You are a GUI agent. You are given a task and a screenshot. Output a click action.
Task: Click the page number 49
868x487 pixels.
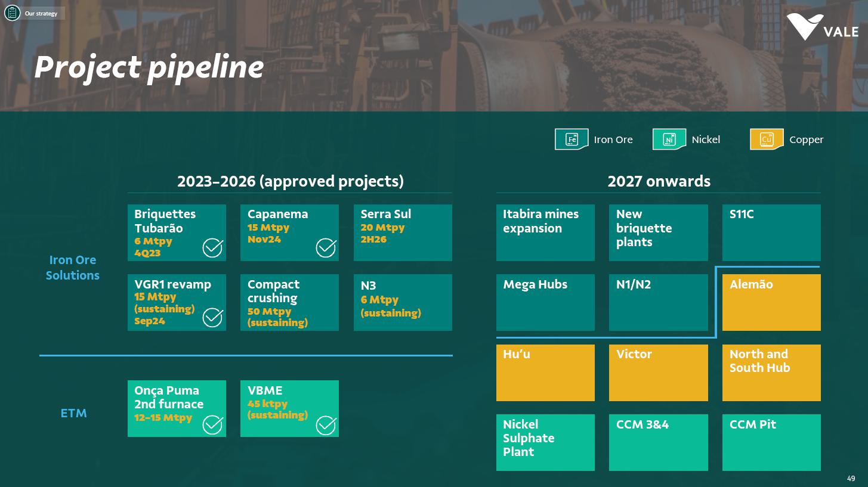[x=851, y=479]
